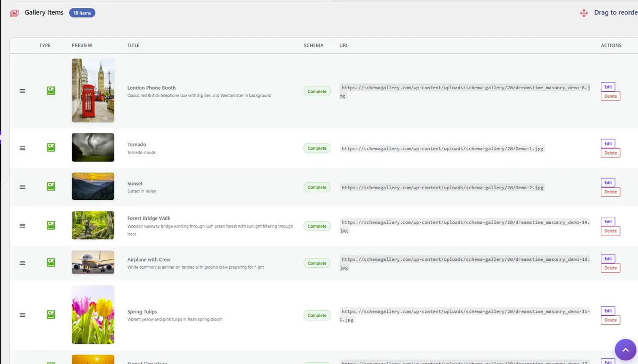Delete the Spring Tulips item

610,320
